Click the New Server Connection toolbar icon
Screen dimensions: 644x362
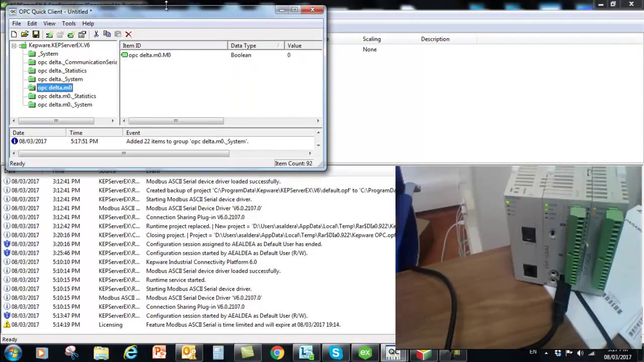click(x=49, y=34)
